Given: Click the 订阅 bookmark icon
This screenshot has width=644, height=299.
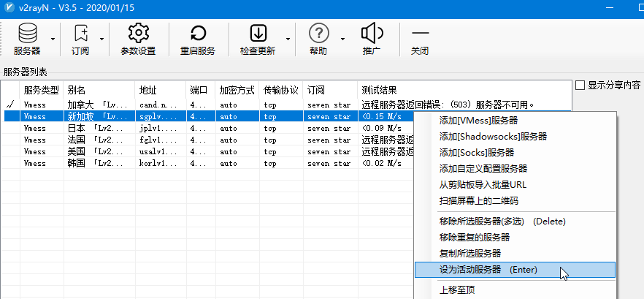Looking at the screenshot, I should pyautogui.click(x=80, y=34).
